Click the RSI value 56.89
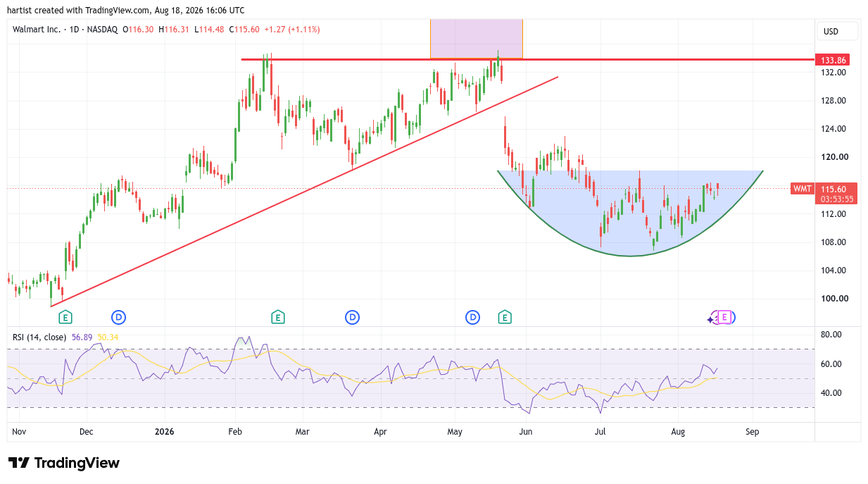This screenshot has height=484, width=868. [x=82, y=337]
